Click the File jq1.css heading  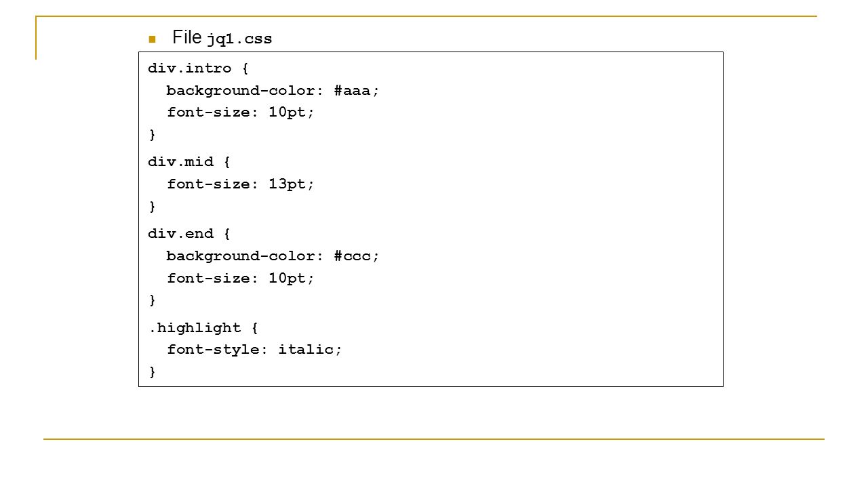pyautogui.click(x=222, y=38)
